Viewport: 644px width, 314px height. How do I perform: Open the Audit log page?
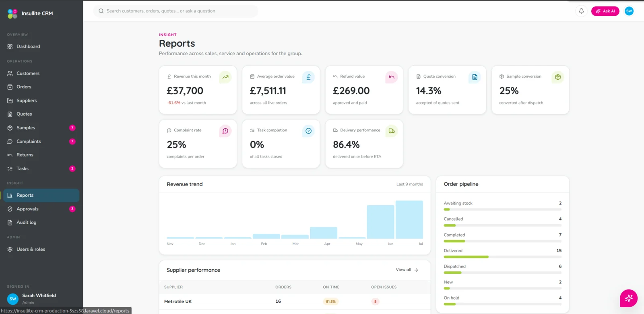[x=41, y=223]
